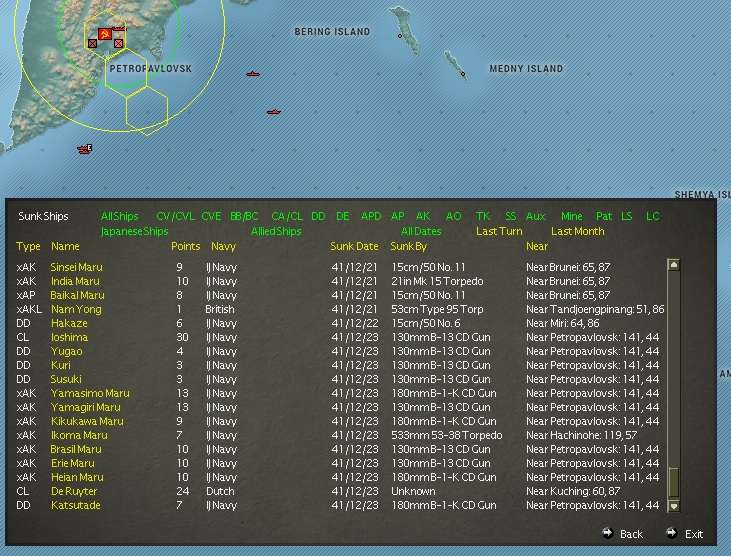Open Hakaze destroyer entry

pyautogui.click(x=69, y=323)
